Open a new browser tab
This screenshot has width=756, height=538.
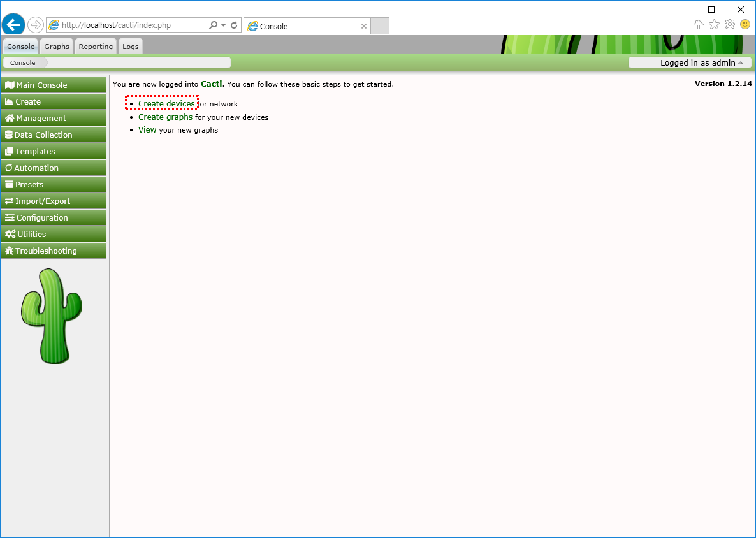380,26
